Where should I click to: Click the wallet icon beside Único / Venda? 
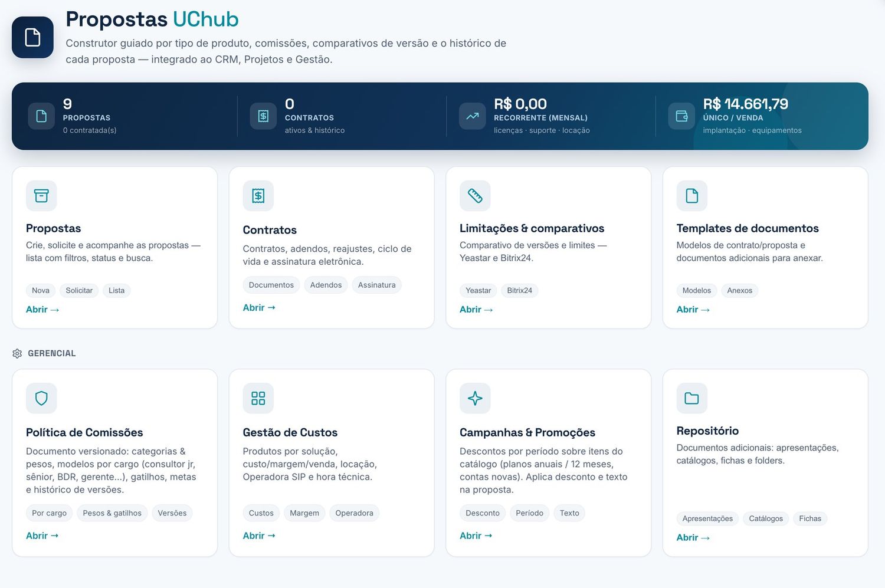click(681, 116)
